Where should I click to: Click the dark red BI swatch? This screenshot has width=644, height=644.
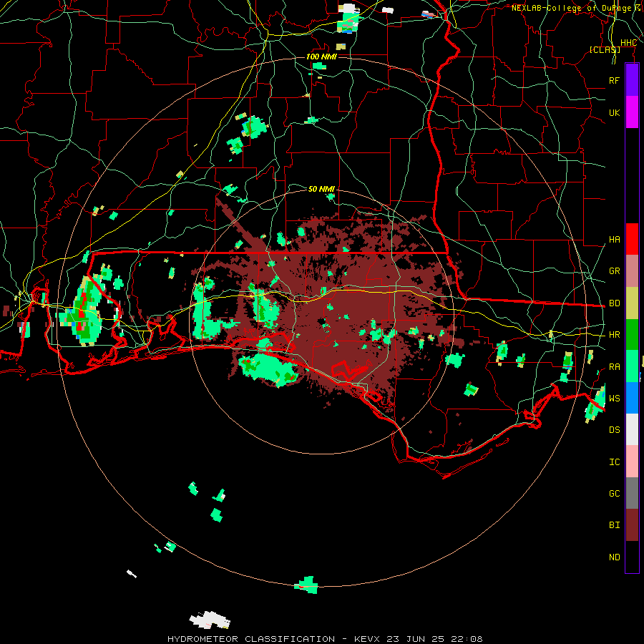pos(632,525)
